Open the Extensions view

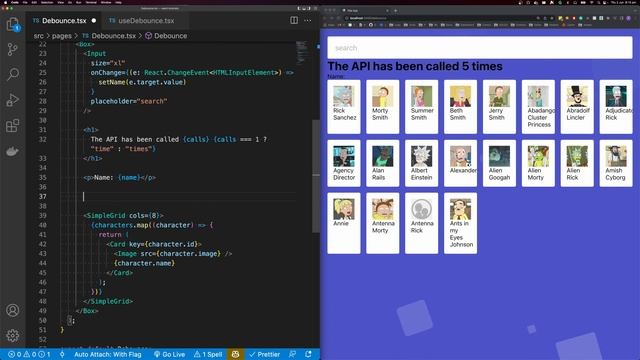(x=13, y=125)
